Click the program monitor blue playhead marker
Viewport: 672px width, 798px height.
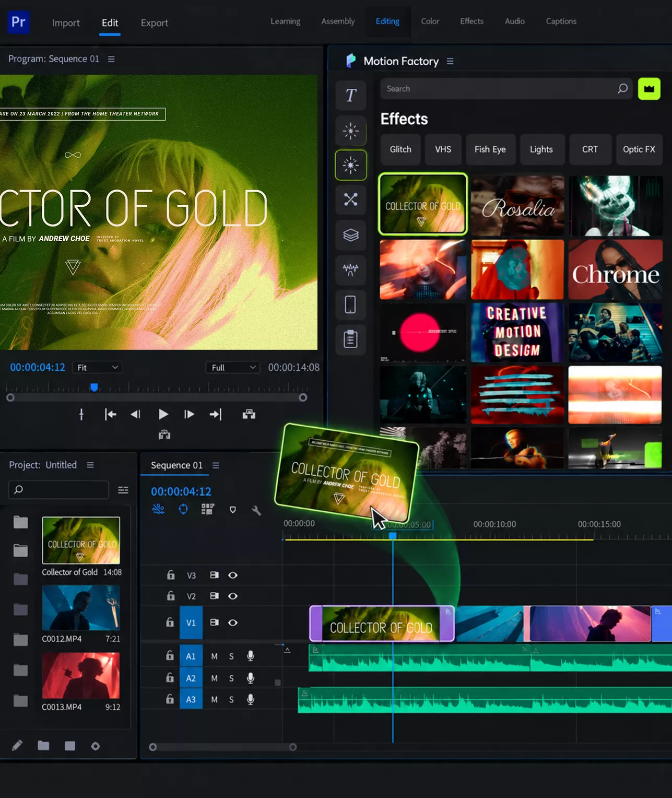point(94,387)
